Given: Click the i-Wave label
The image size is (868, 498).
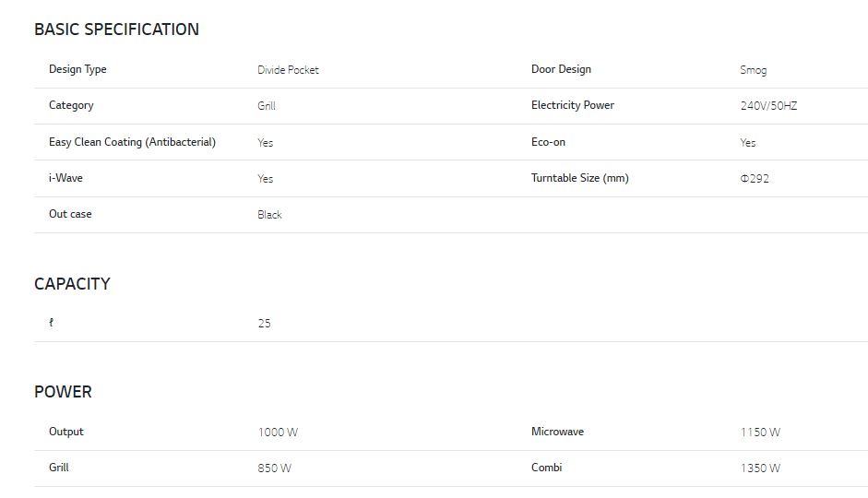Looking at the screenshot, I should [65, 178].
